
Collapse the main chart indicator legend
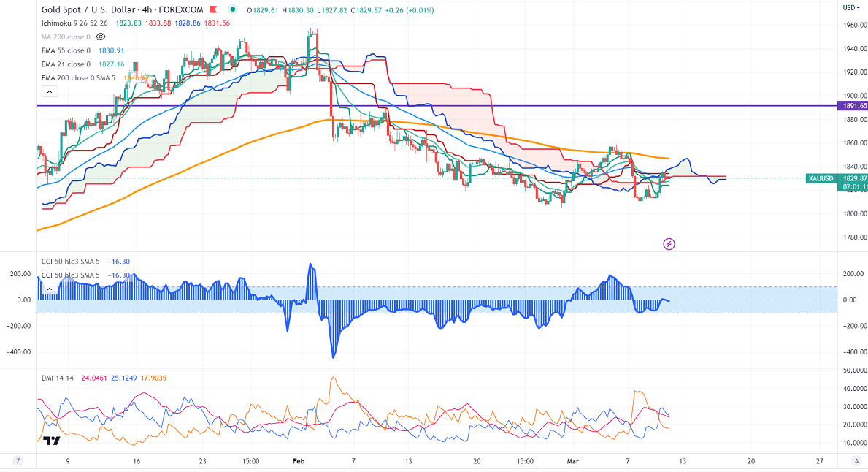49,91
